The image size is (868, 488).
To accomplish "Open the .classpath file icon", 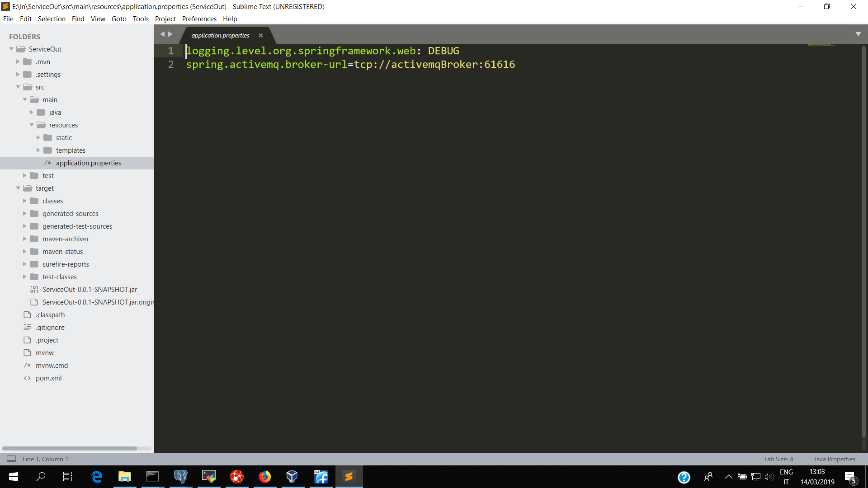I will tap(28, 314).
